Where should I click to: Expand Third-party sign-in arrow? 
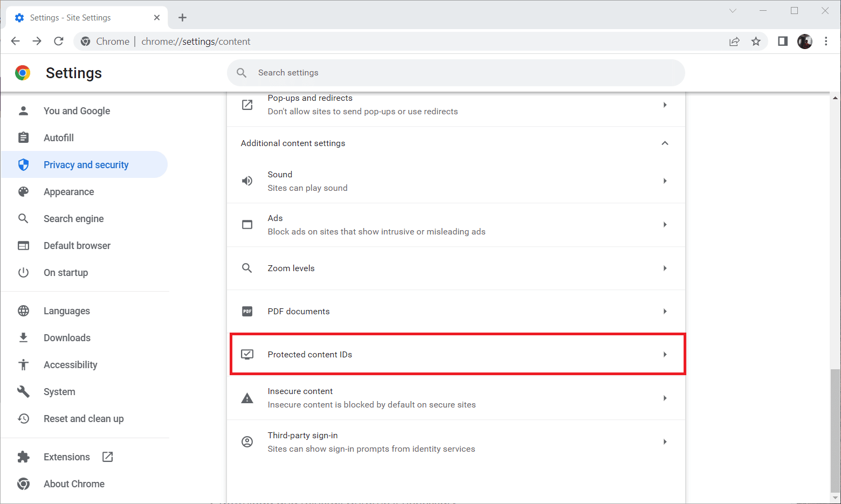point(665,442)
